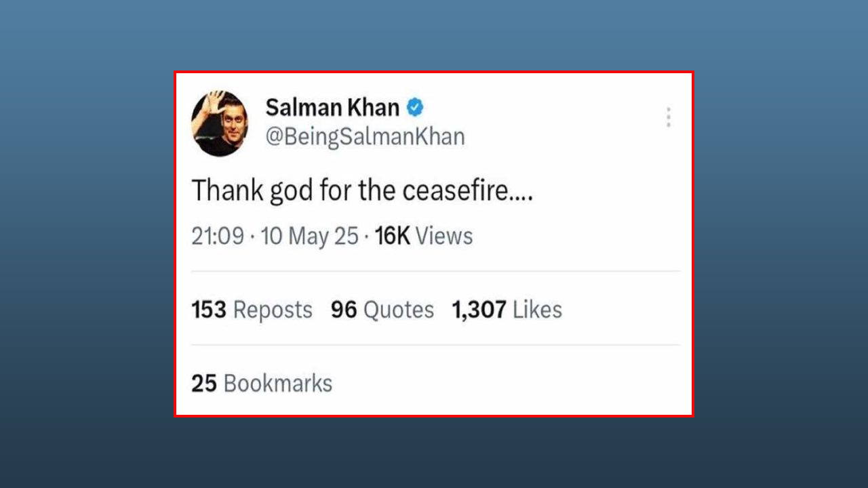
Task: Click the blue verified badge
Action: pyautogui.click(x=415, y=107)
